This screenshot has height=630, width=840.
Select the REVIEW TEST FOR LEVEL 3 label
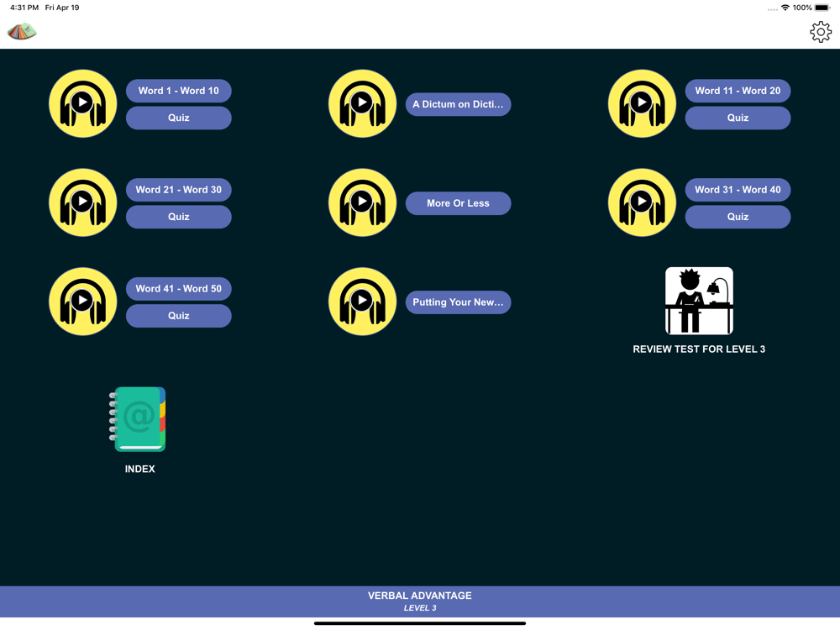point(699,349)
